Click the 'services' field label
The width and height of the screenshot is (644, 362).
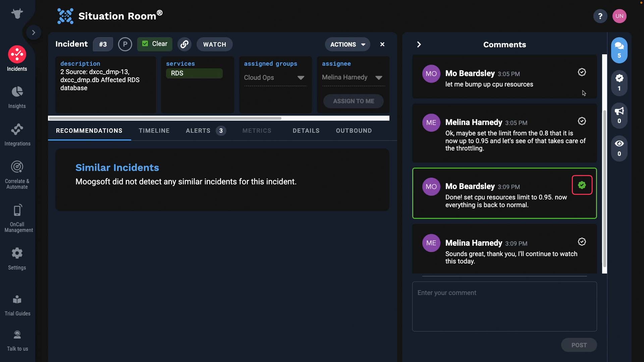(x=180, y=64)
